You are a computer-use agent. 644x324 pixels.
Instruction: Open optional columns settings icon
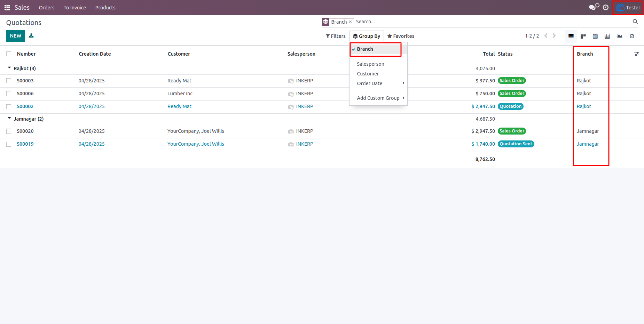(x=637, y=54)
